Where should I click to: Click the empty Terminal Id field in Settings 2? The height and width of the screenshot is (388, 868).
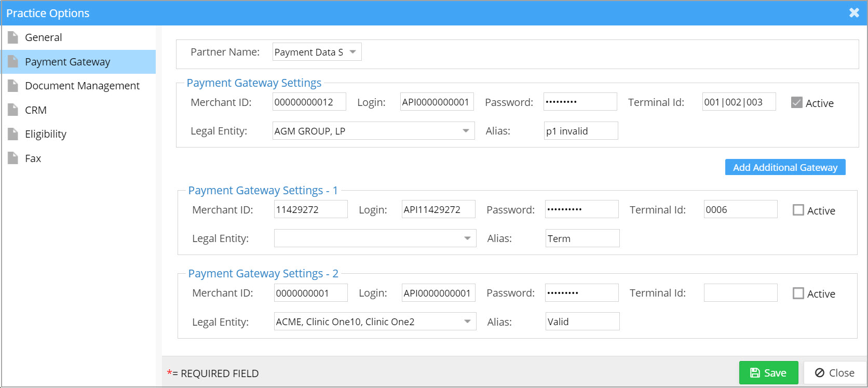click(x=740, y=293)
